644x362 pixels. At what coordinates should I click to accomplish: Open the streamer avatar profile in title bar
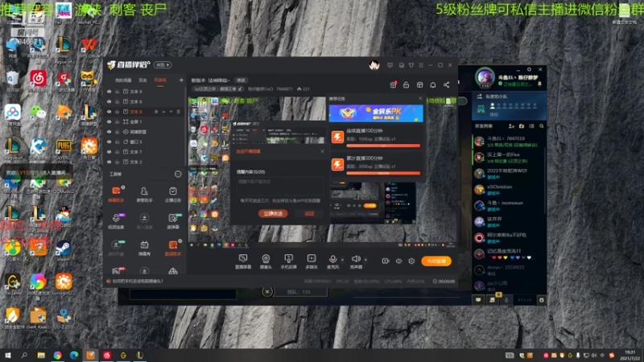tap(374, 65)
